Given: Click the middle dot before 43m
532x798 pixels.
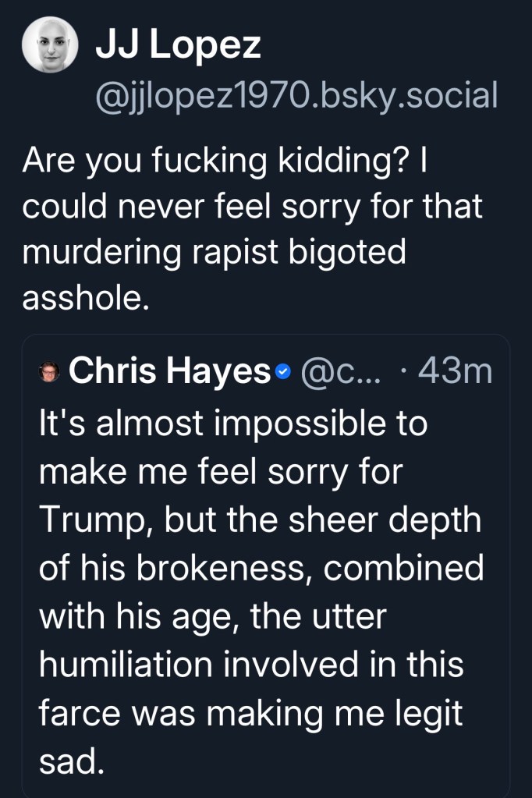Looking at the screenshot, I should pos(401,373).
